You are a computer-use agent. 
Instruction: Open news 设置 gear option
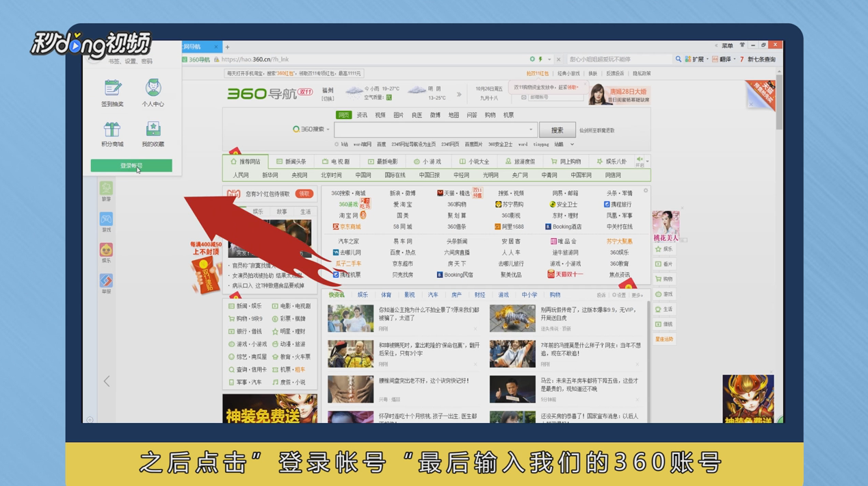[x=619, y=295]
